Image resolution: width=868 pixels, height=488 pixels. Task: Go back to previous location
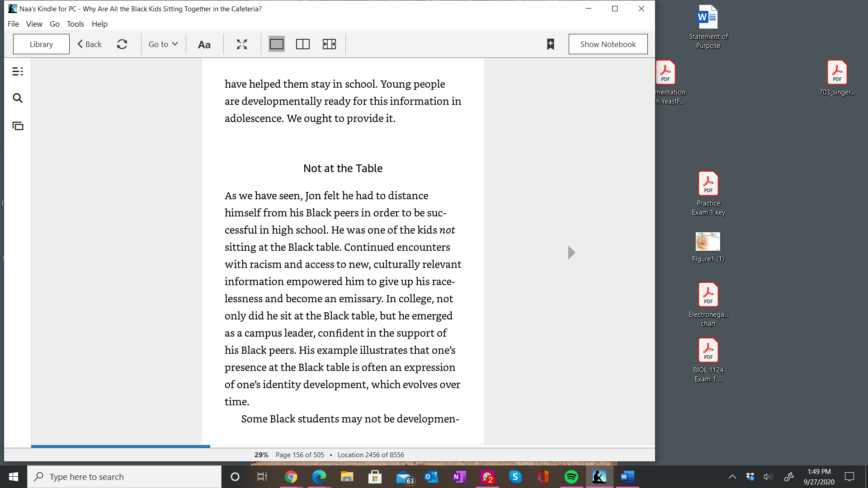pos(90,44)
